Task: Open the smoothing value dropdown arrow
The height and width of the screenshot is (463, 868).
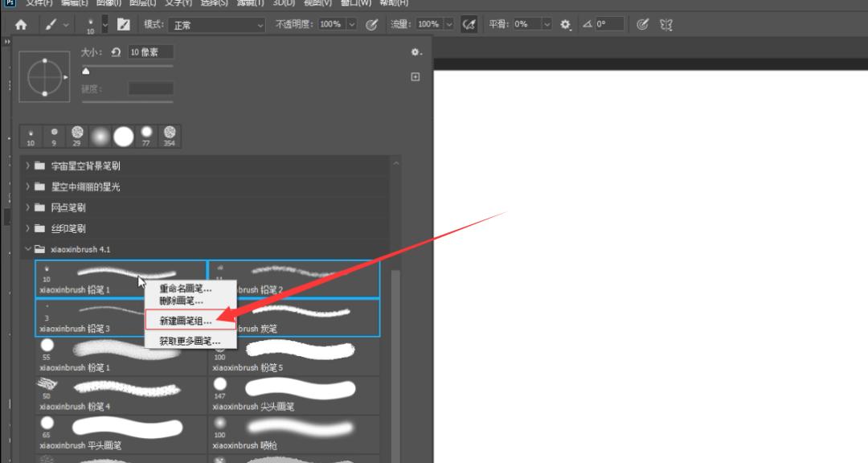Action: (x=547, y=24)
